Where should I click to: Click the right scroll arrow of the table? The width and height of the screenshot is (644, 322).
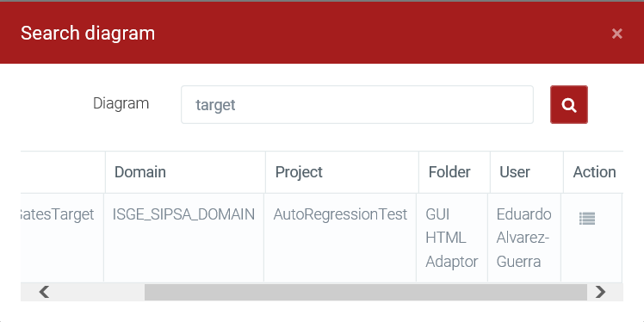click(600, 292)
